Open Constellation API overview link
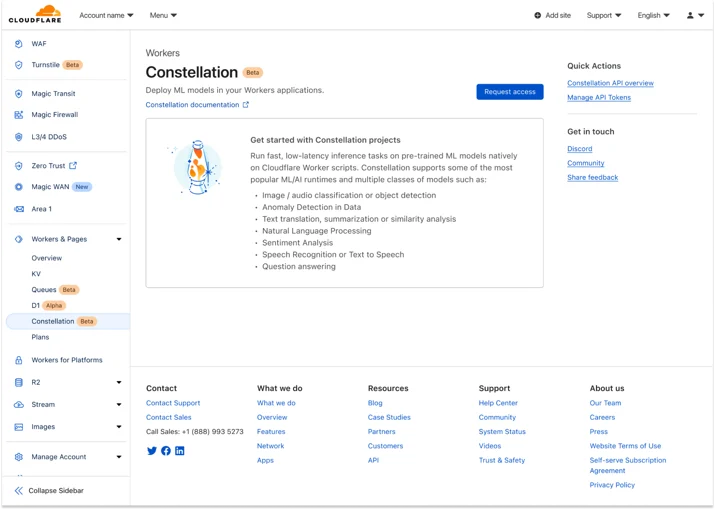 (x=610, y=83)
